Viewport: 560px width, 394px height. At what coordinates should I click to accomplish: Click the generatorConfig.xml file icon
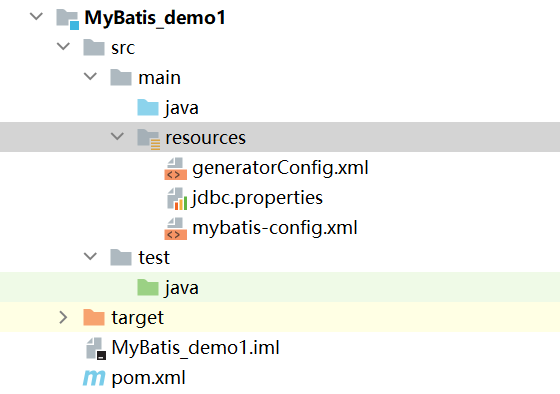tap(175, 169)
